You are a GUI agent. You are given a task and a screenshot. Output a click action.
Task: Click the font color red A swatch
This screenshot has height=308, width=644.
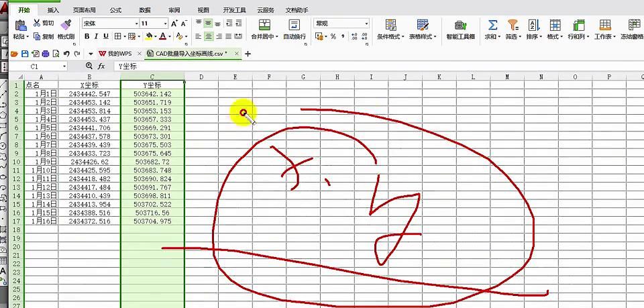[x=162, y=36]
